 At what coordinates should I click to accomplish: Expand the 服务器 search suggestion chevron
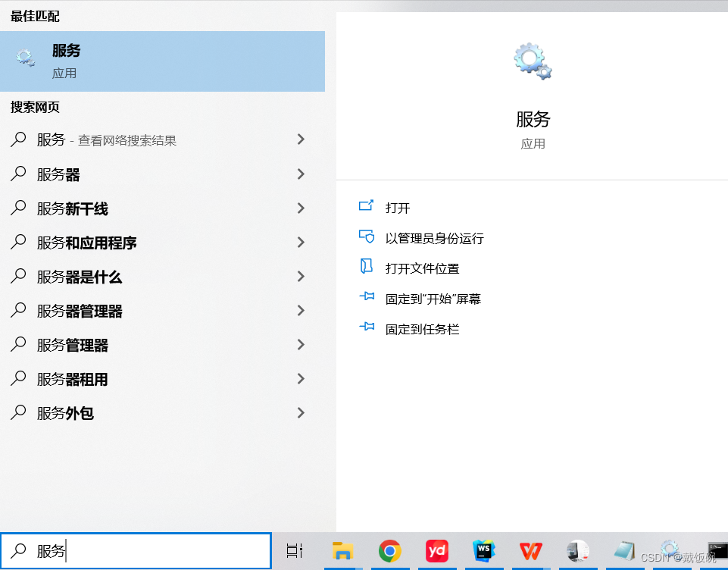click(301, 174)
